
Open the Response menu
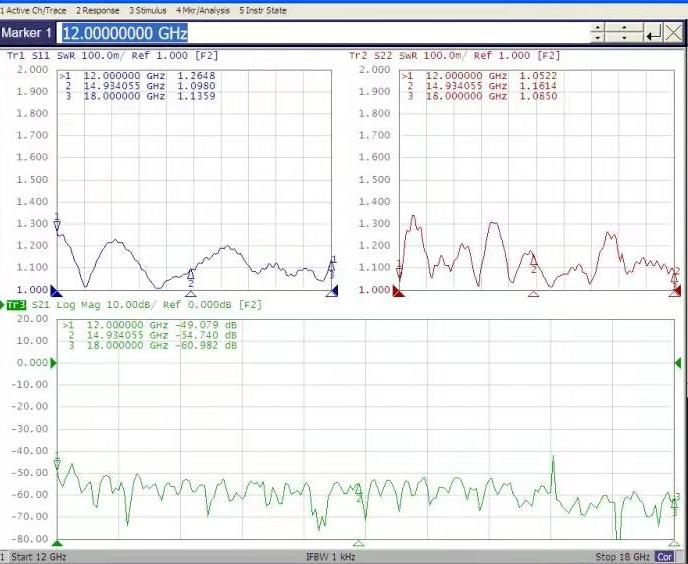(x=97, y=10)
